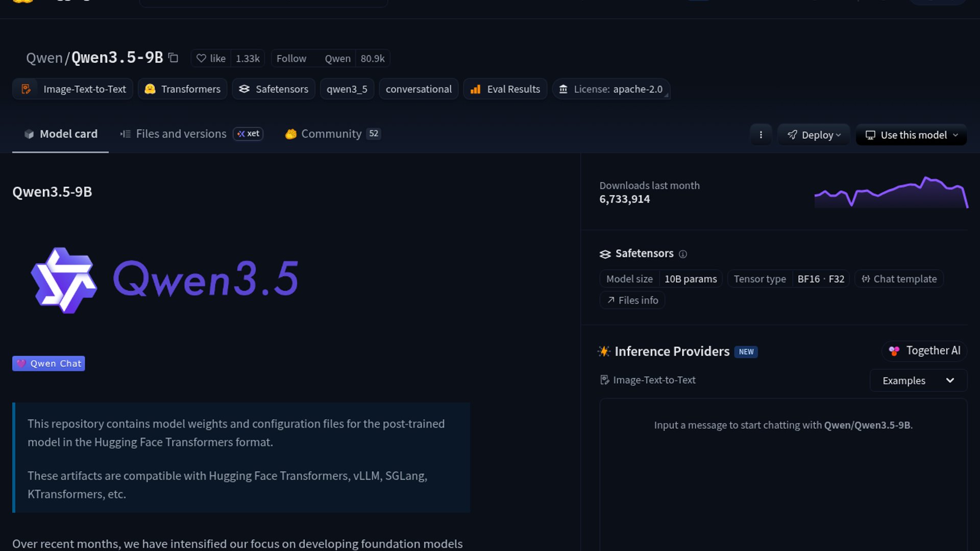Click the Chat template button

click(899, 279)
